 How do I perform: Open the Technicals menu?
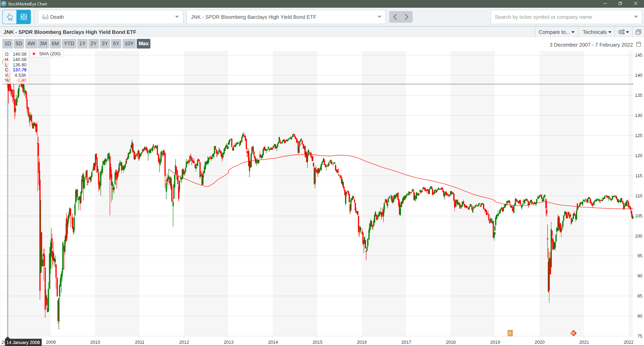(597, 32)
